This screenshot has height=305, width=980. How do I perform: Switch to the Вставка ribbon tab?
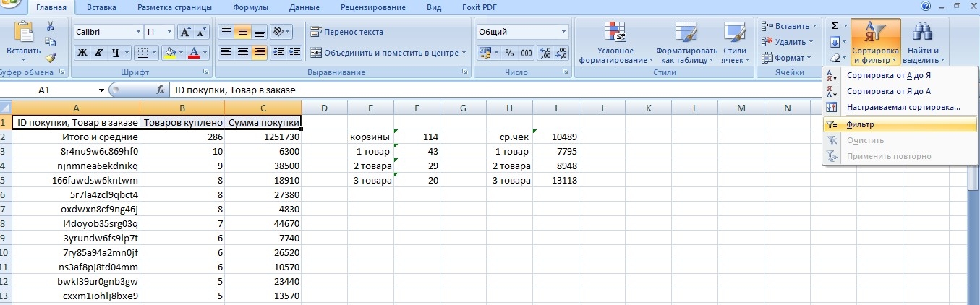pos(101,7)
